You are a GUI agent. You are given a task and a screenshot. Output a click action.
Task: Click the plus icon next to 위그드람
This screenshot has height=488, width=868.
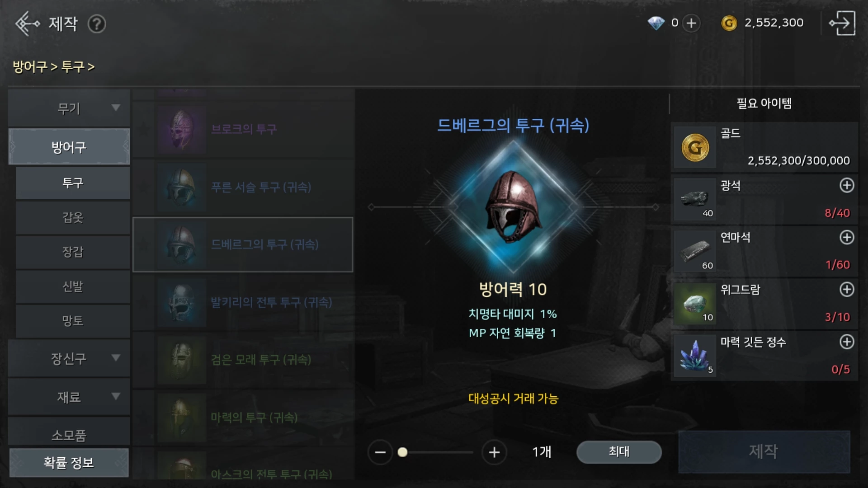(846, 289)
